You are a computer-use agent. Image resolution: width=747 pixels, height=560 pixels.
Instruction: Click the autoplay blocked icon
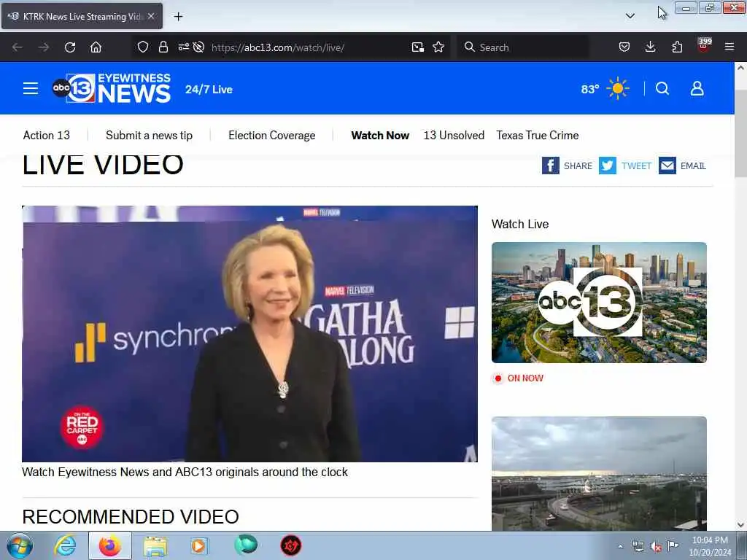tap(198, 47)
